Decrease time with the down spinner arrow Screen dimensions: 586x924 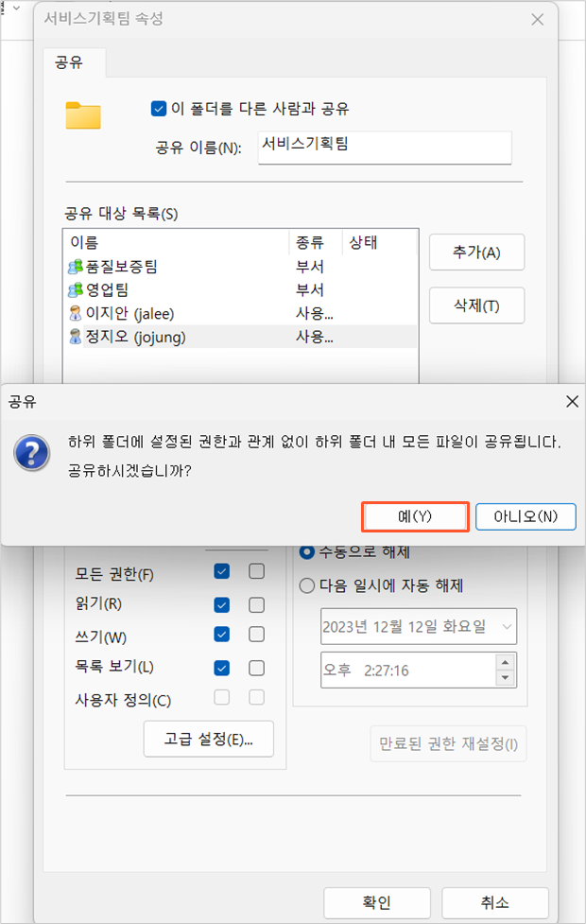coord(505,678)
